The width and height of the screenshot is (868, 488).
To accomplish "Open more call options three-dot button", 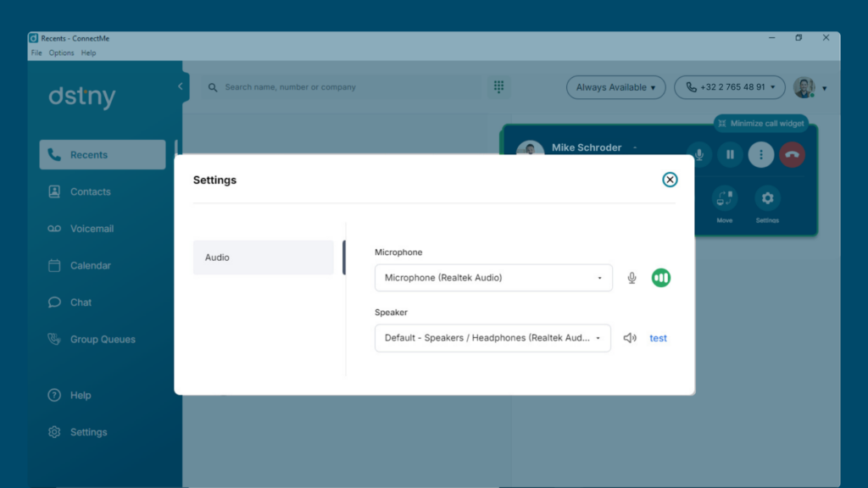I will click(x=761, y=154).
